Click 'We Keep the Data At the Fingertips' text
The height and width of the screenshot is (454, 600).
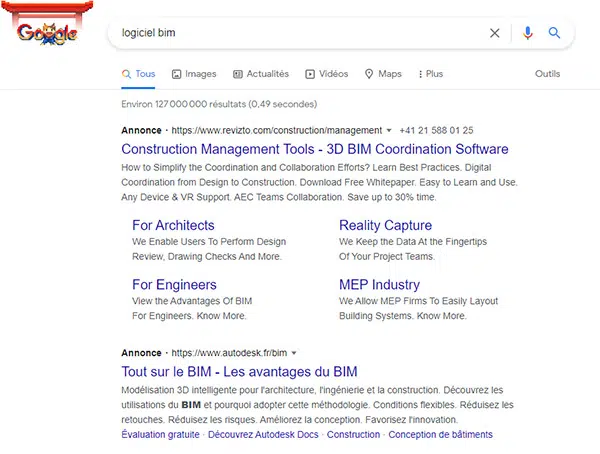413,242
